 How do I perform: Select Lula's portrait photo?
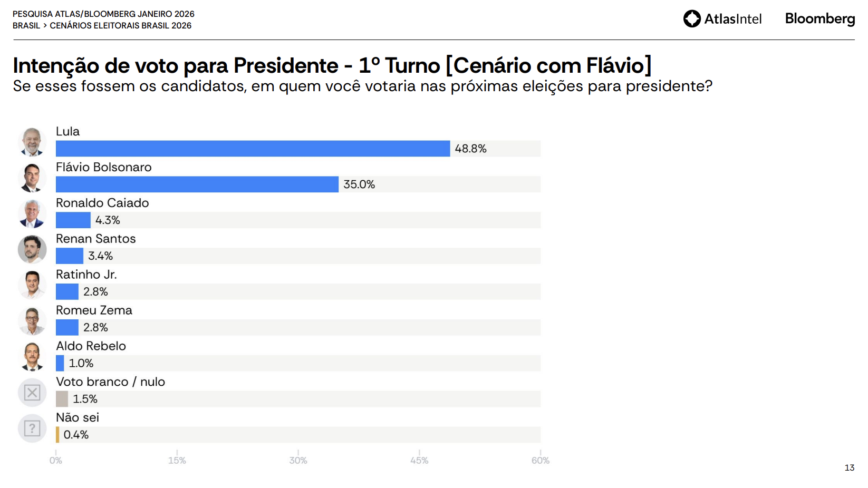32,142
